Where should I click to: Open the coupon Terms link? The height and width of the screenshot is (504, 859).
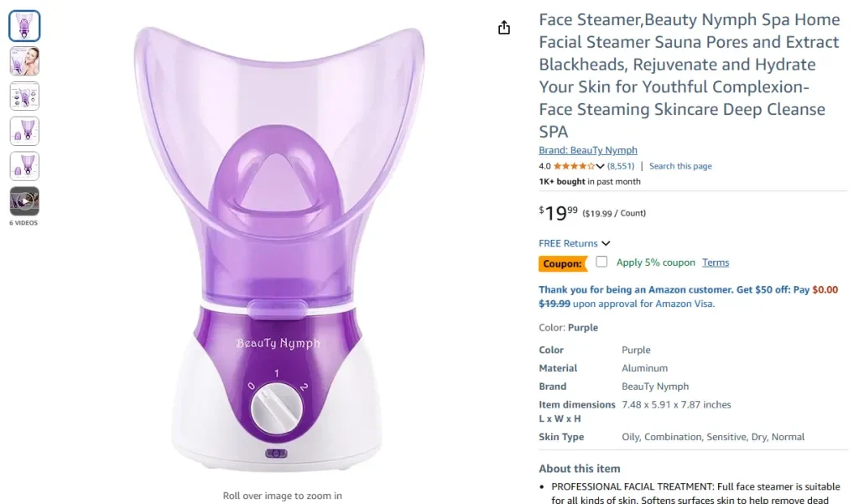click(716, 262)
